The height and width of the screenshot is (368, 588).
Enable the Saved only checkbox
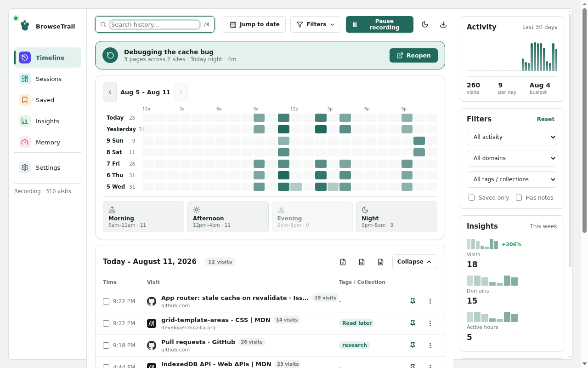[x=471, y=198]
